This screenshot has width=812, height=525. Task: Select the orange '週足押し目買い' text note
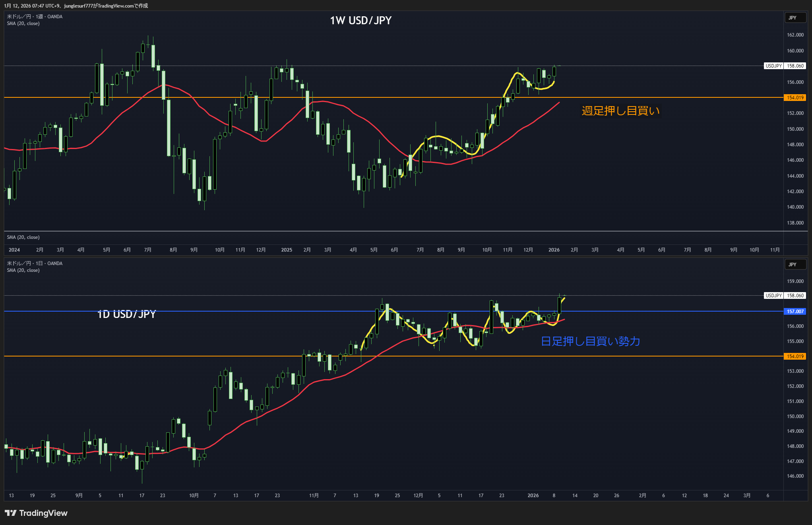click(620, 111)
